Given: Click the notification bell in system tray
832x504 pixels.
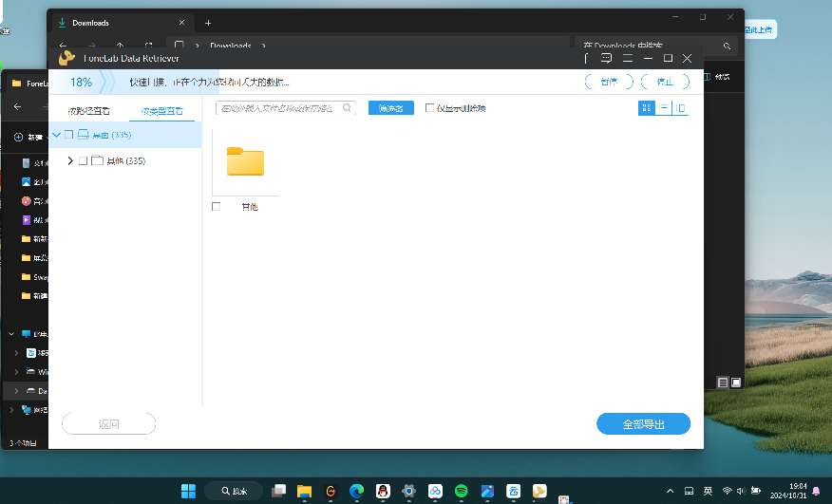Looking at the screenshot, I should [x=816, y=491].
